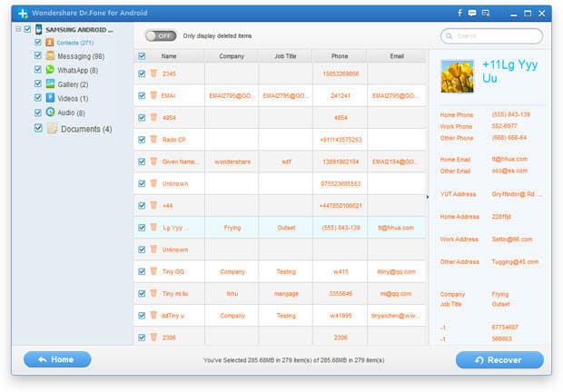
Task: Click the Home button
Action: tap(57, 359)
